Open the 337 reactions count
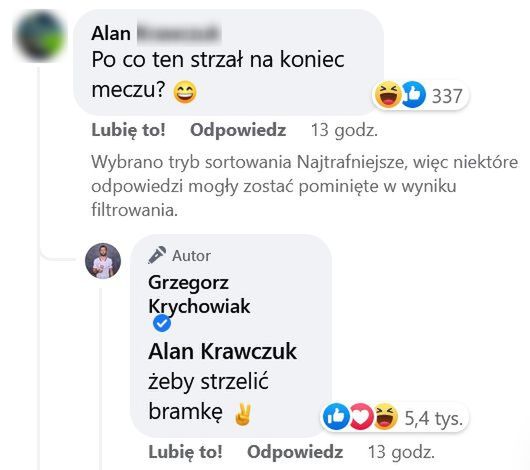The image size is (530, 470). [447, 96]
